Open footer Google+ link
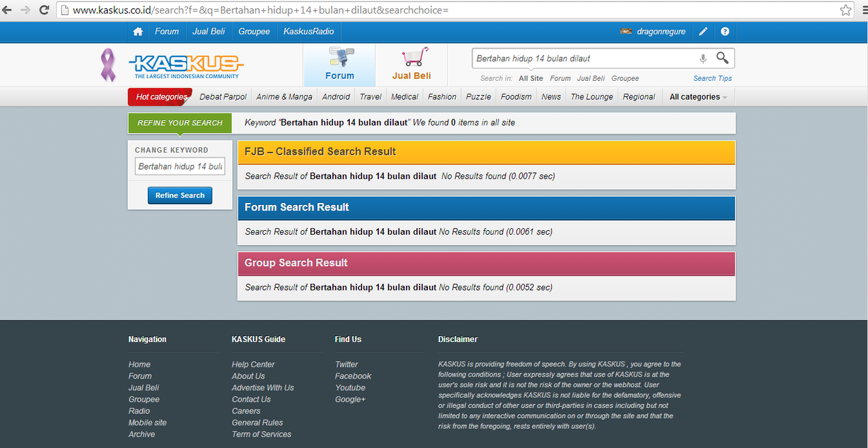Viewport: 868px width, 448px height. click(x=350, y=399)
